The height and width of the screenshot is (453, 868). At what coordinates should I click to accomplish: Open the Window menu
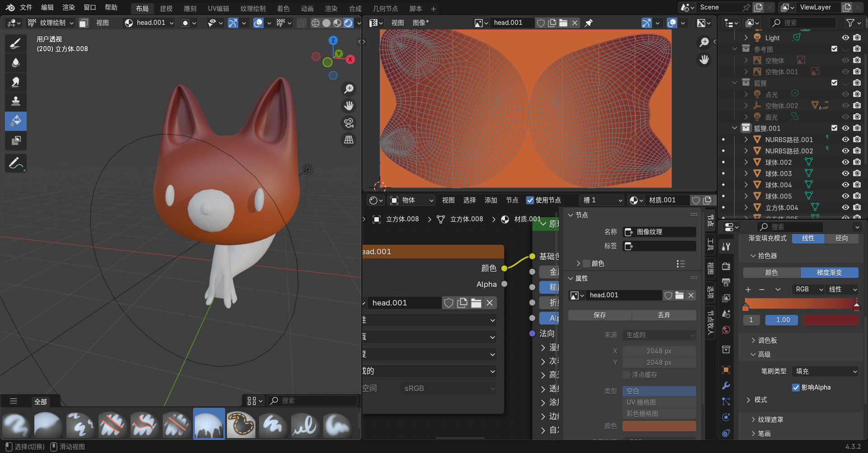tap(90, 8)
